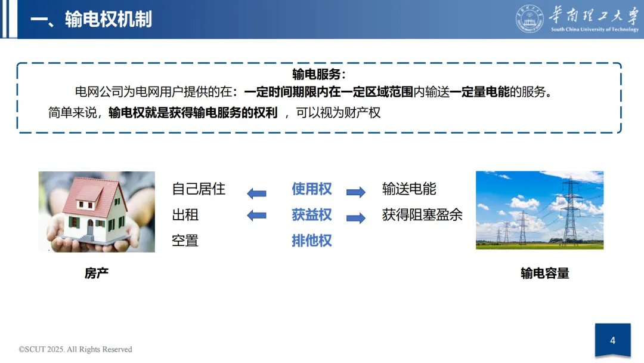644x363 pixels.
Task: Click the blue text 排他权
Action: point(312,241)
